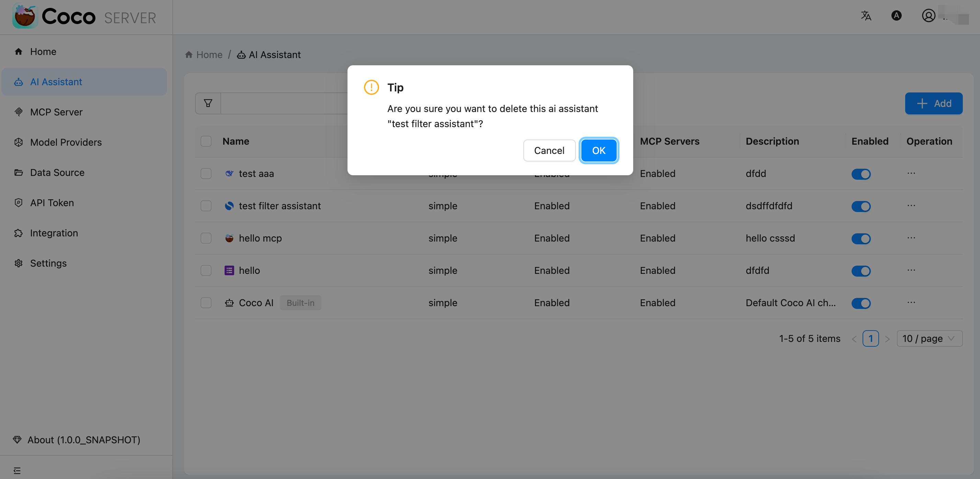
Task: Disable the hello enabled switch
Action: pyautogui.click(x=861, y=271)
